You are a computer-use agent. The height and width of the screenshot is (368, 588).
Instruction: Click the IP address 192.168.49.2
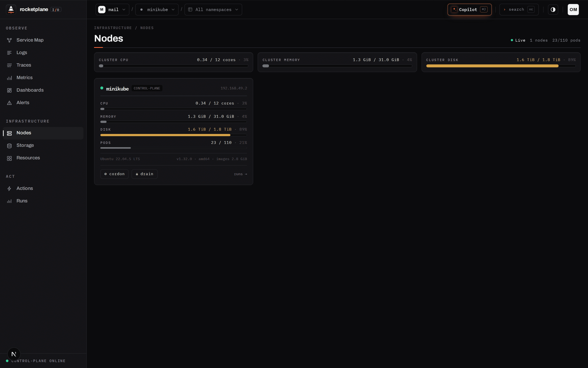point(234,88)
